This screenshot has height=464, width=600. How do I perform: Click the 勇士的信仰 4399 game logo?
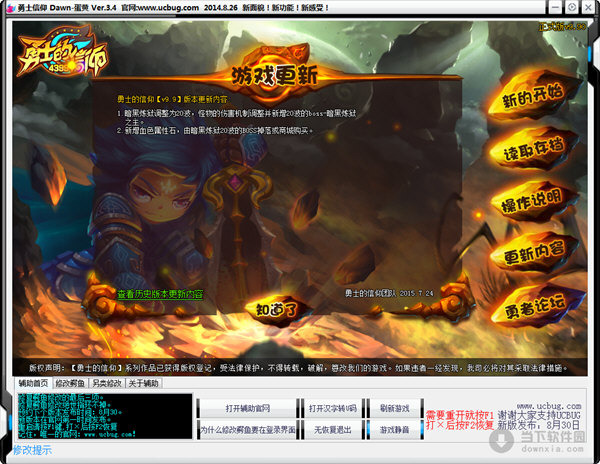tap(61, 52)
